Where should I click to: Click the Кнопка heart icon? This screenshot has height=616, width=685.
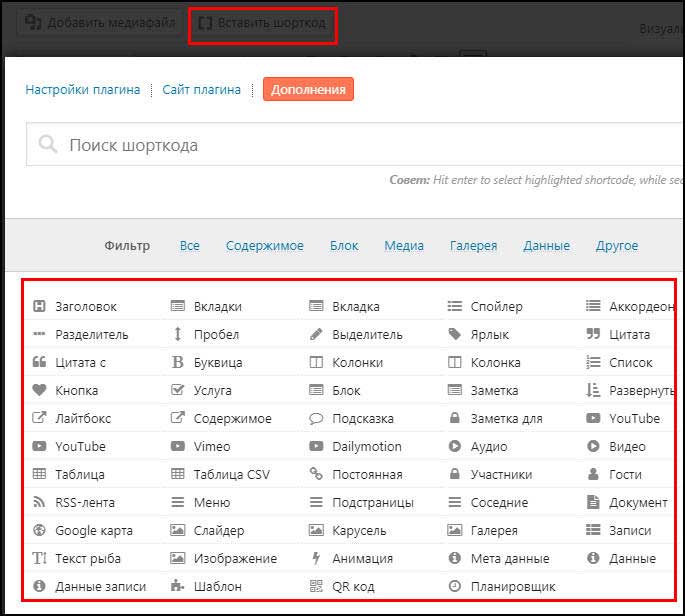pos(39,390)
